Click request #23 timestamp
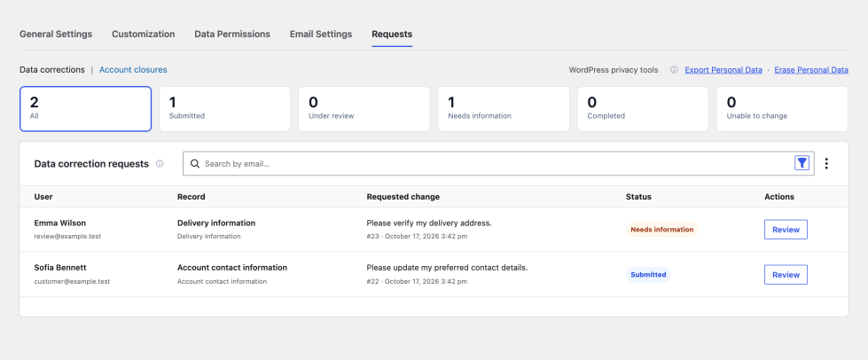868x360 pixels. (x=417, y=236)
